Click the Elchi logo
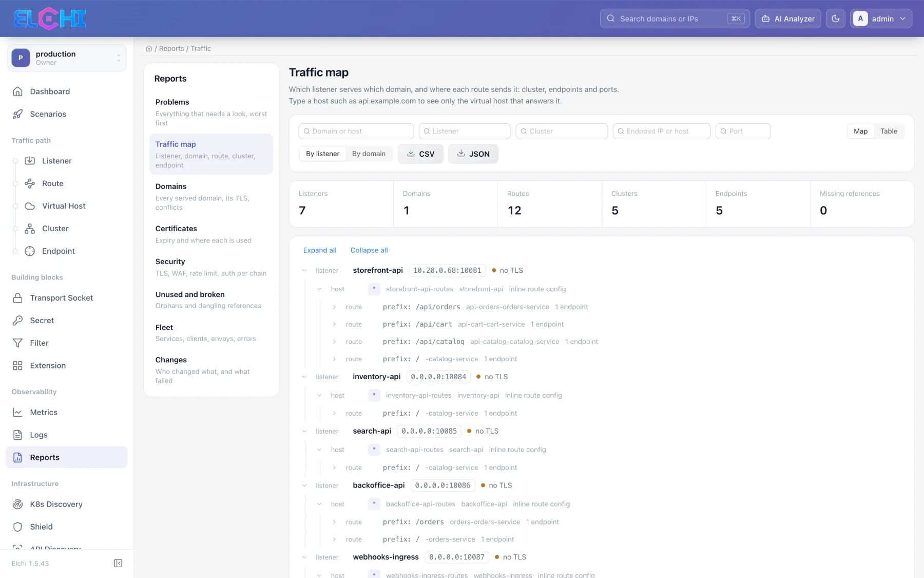 (50, 18)
